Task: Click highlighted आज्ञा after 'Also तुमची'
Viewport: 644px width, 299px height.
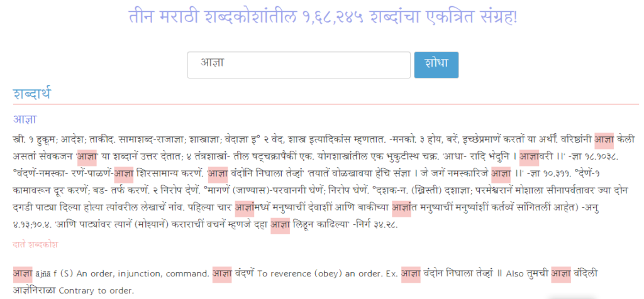Action: pyautogui.click(x=560, y=274)
